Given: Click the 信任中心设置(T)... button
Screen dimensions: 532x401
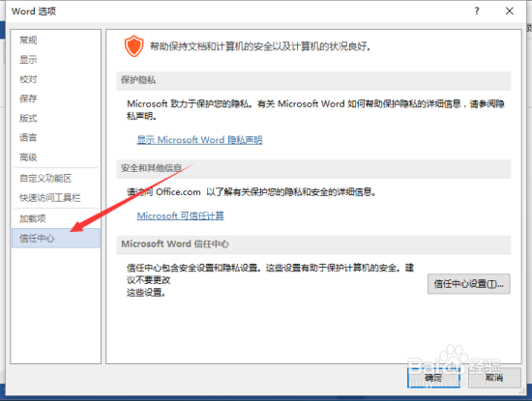Looking at the screenshot, I should coord(468,284).
